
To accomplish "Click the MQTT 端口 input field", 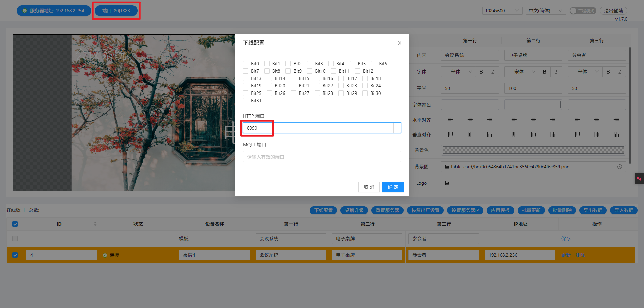I will pyautogui.click(x=322, y=157).
